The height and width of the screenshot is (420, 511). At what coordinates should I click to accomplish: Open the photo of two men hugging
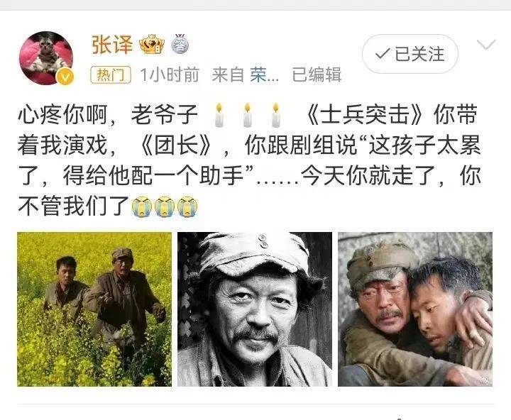(x=415, y=309)
